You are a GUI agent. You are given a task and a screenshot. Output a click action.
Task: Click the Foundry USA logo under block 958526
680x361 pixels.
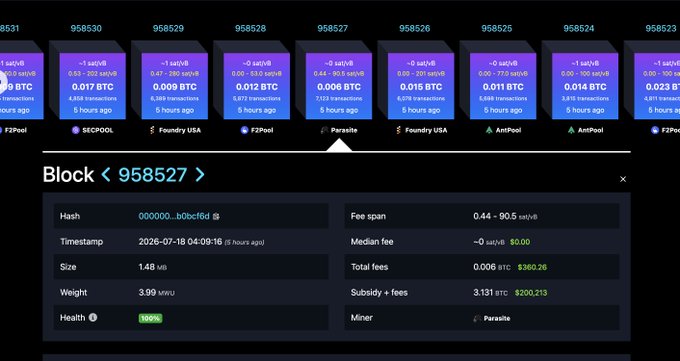399,130
